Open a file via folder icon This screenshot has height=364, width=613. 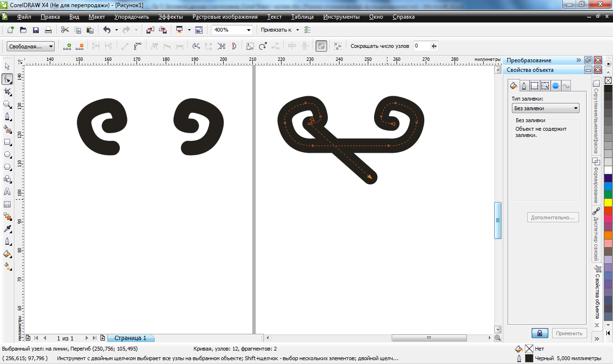click(23, 30)
